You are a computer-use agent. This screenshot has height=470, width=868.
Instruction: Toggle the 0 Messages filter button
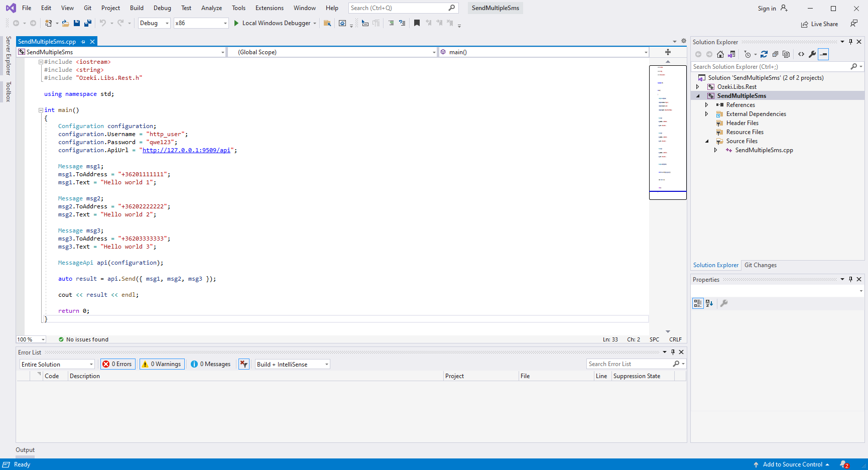coord(211,364)
